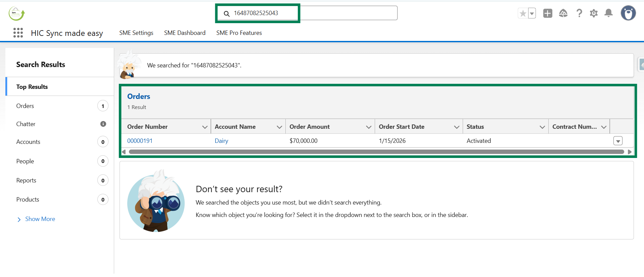Open Help question mark icon

(x=579, y=13)
